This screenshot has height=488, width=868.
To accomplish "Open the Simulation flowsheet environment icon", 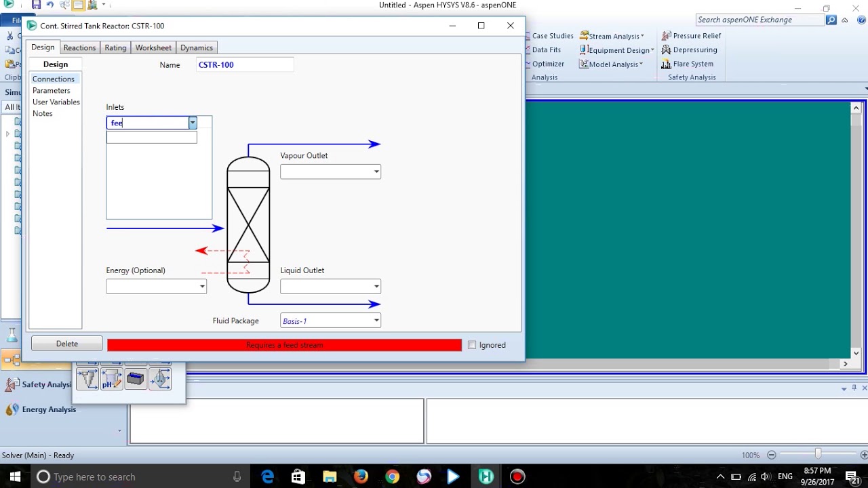I will (x=12, y=360).
